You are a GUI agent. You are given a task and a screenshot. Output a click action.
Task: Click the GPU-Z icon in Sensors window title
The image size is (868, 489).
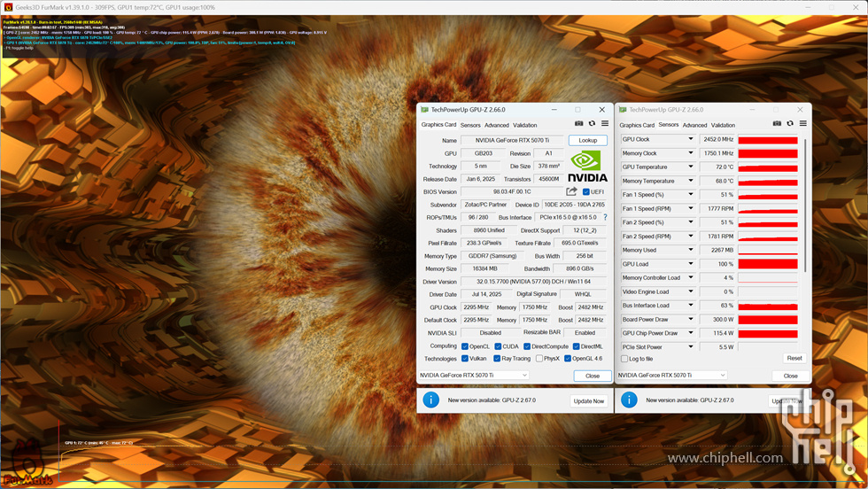click(623, 110)
